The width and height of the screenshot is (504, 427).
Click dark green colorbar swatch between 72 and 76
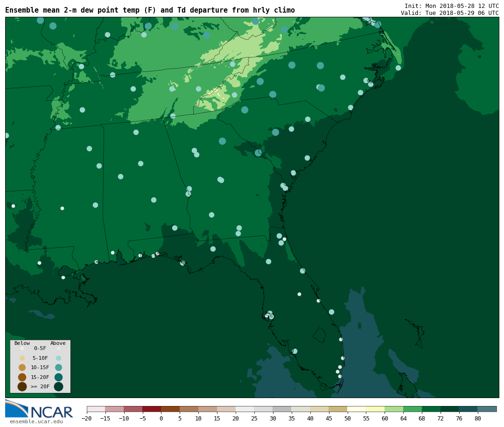pyautogui.click(x=450, y=409)
